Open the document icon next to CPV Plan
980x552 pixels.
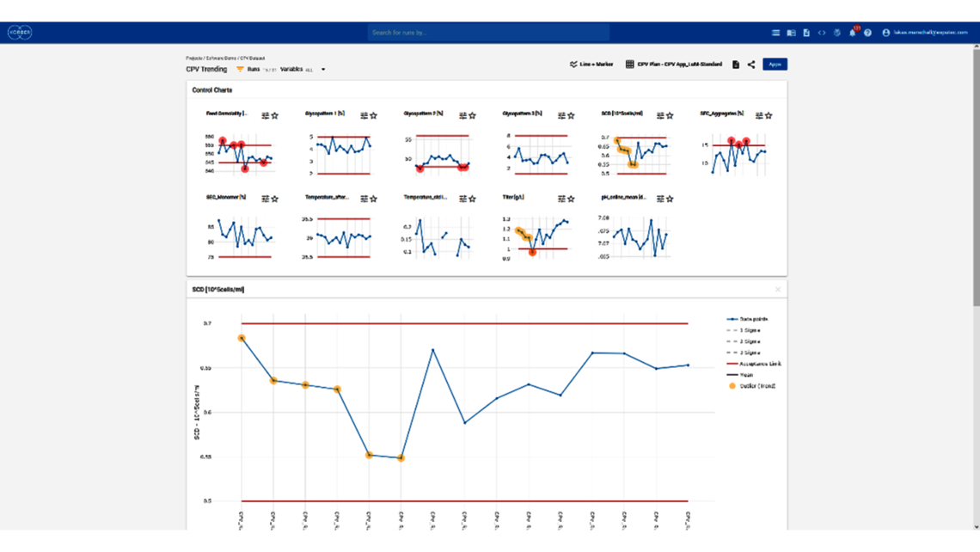[736, 64]
